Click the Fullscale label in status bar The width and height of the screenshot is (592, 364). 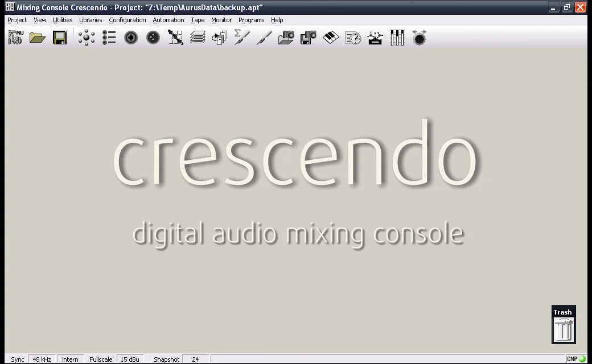101,359
